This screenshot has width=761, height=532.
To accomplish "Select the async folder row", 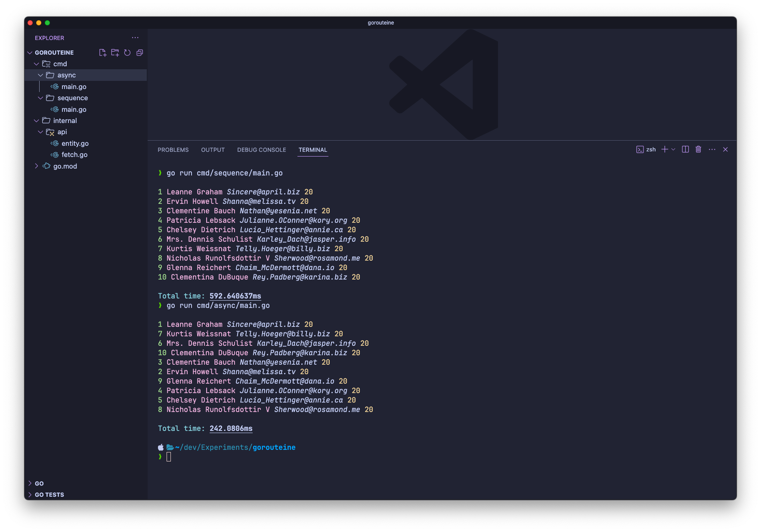I will 86,75.
